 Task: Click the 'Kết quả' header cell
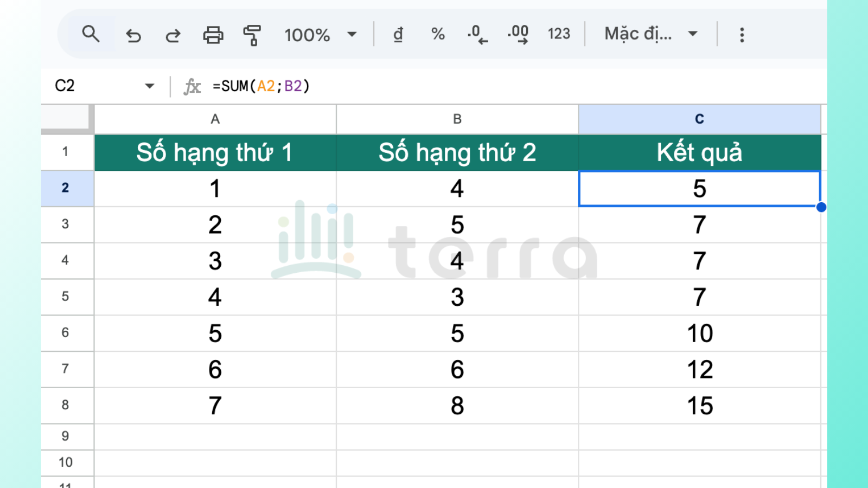pos(700,152)
